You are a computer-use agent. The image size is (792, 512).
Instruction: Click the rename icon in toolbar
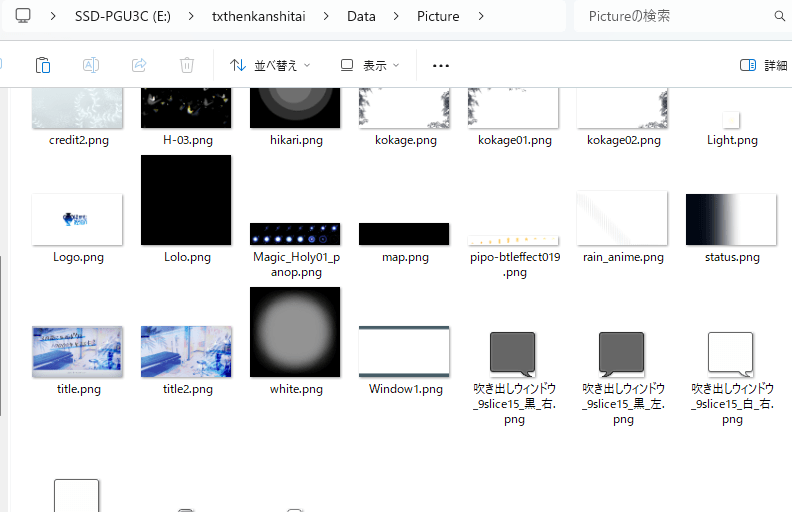click(x=90, y=65)
